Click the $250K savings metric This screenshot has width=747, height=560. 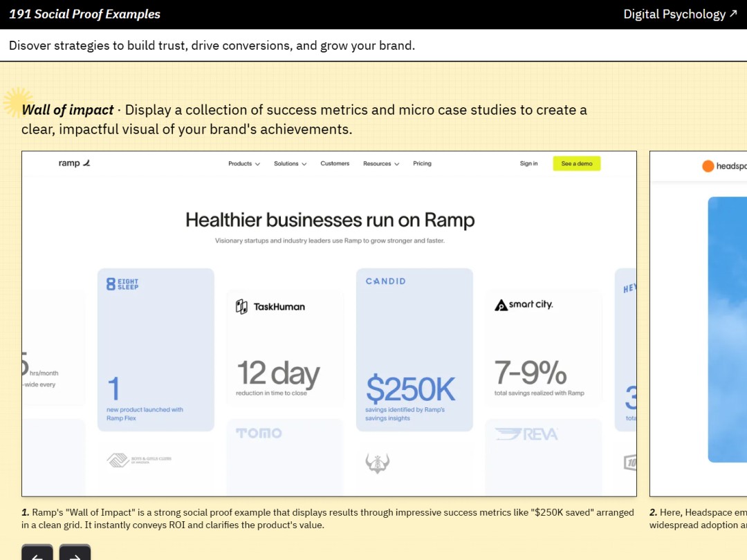[410, 389]
